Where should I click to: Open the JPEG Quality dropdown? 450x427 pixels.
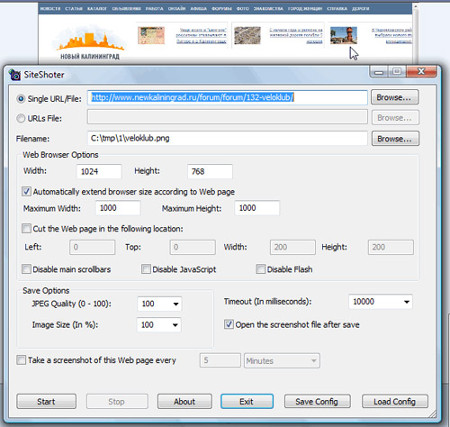(176, 304)
